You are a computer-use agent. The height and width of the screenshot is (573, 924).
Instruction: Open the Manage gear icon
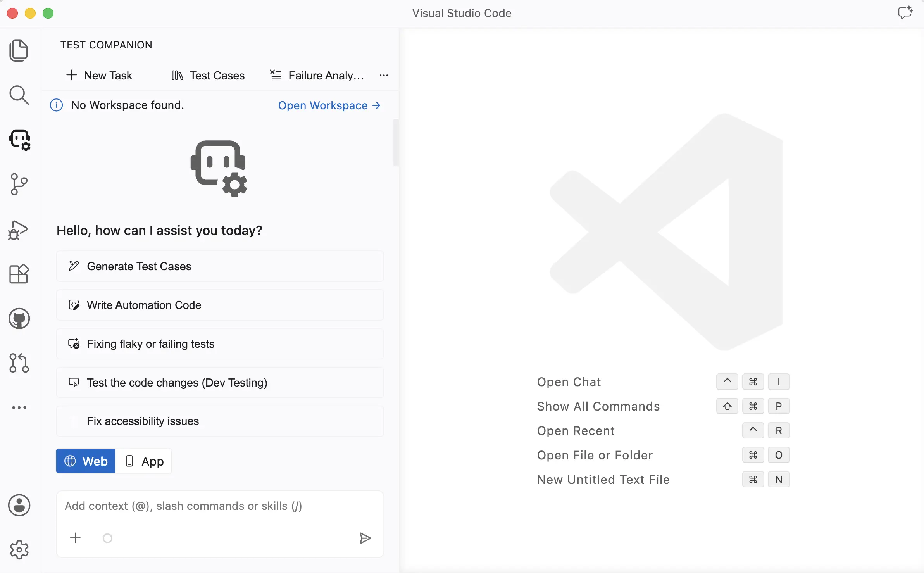[x=19, y=550]
